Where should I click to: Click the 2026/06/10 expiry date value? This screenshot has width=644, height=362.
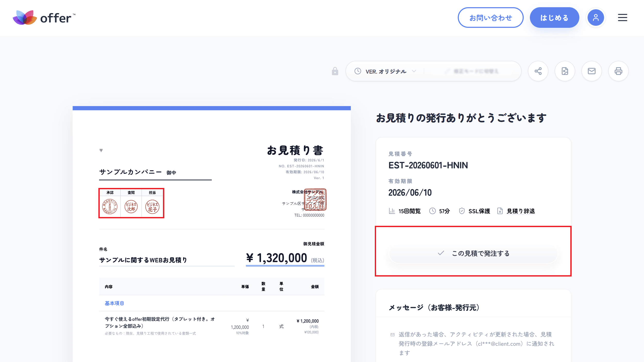410,193
